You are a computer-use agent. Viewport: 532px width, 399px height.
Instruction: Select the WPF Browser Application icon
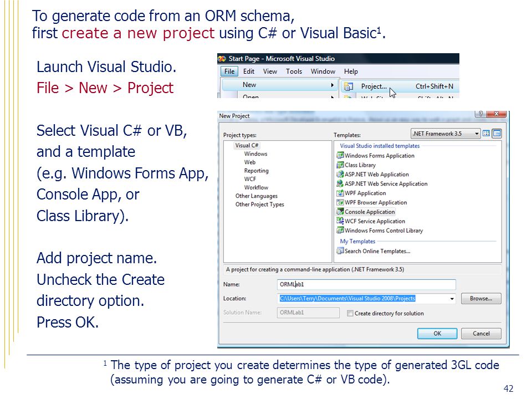coord(340,203)
